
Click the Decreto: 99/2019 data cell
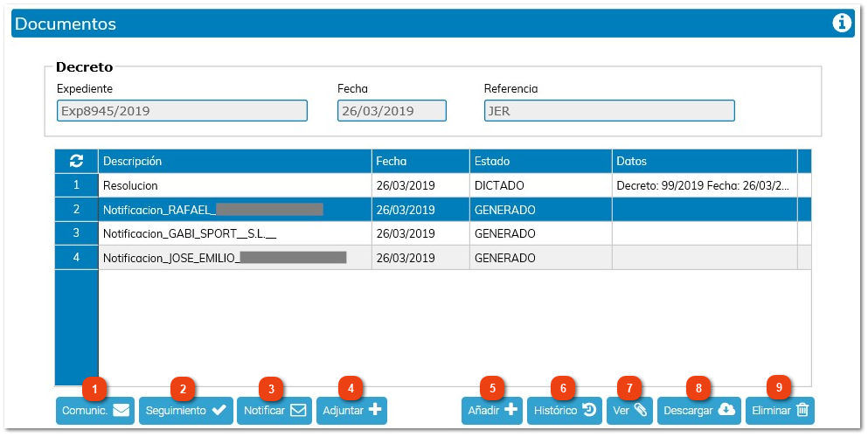(x=705, y=185)
